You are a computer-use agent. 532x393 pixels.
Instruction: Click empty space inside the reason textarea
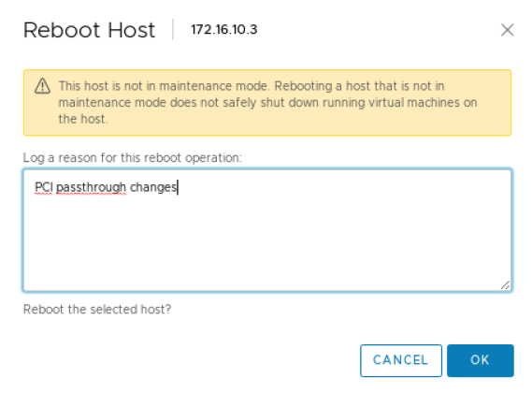(x=267, y=241)
